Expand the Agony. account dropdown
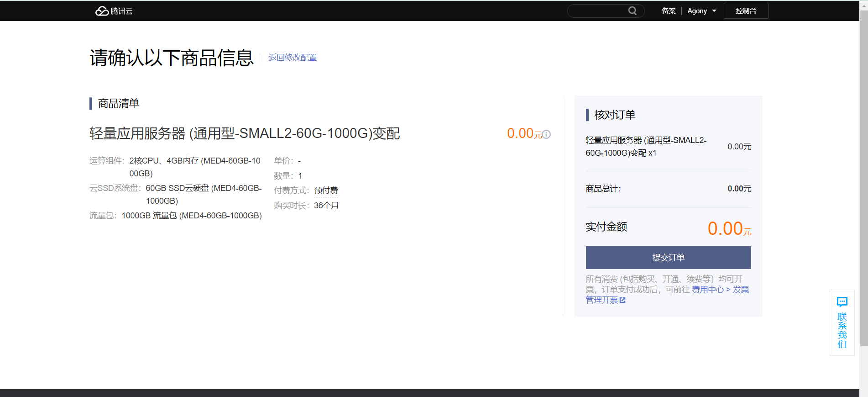868x397 pixels. coord(702,11)
